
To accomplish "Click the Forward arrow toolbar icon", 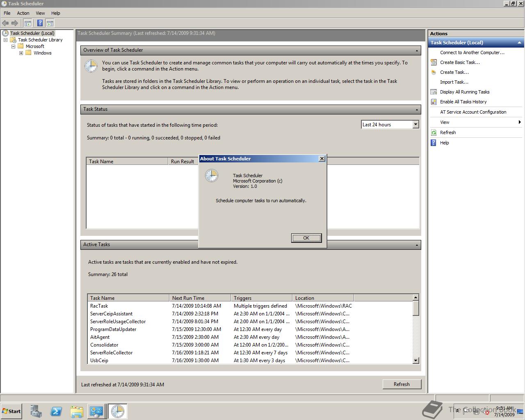I will click(15, 23).
